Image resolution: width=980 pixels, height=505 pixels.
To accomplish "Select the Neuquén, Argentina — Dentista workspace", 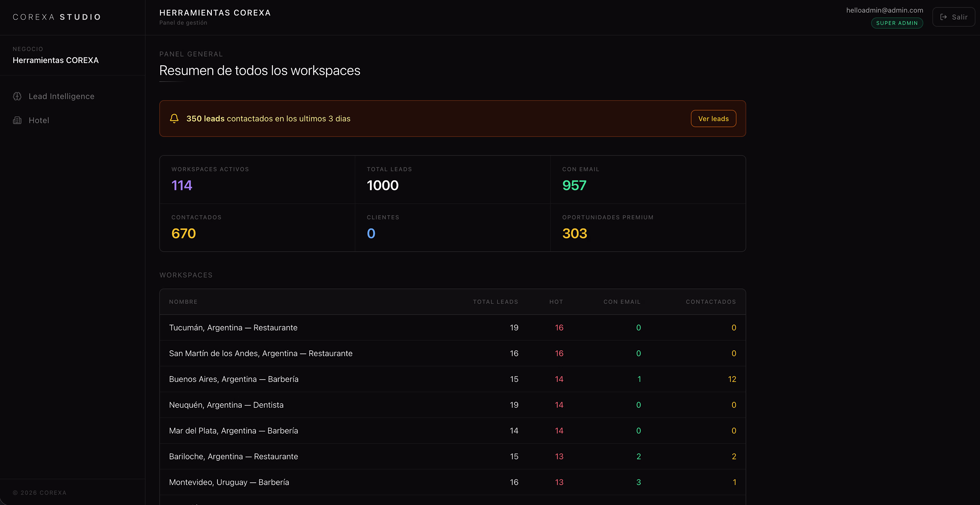I will click(x=226, y=405).
